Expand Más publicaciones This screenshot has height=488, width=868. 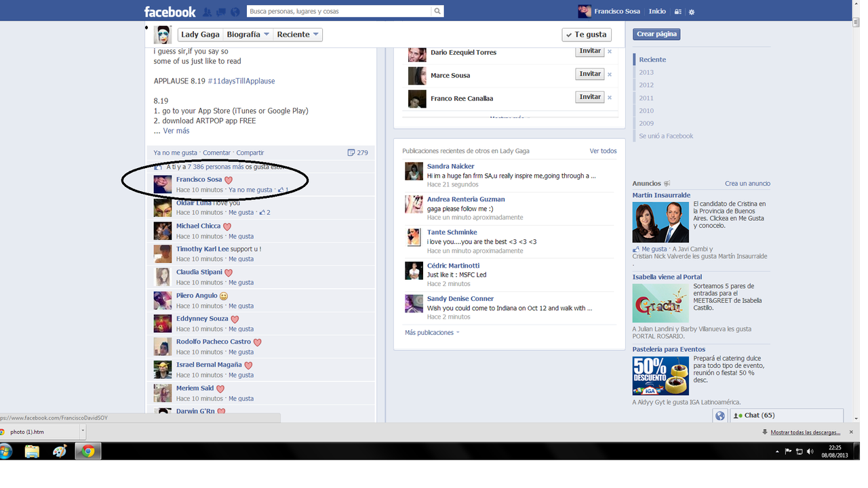click(x=432, y=333)
